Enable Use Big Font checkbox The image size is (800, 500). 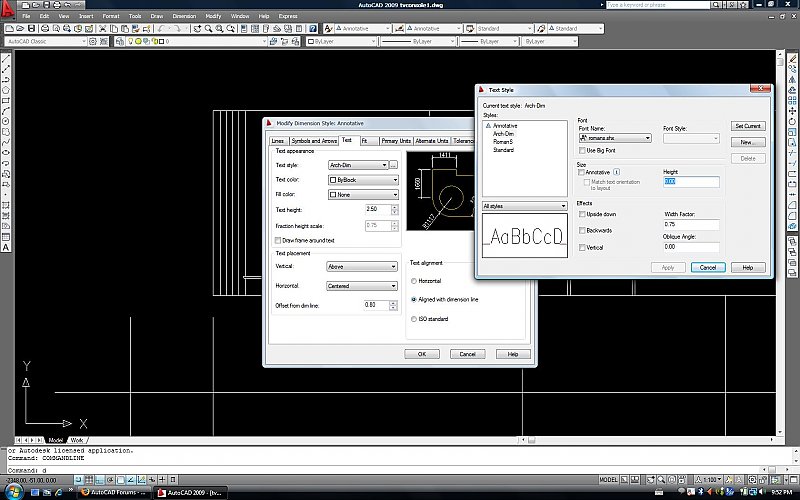(582, 151)
